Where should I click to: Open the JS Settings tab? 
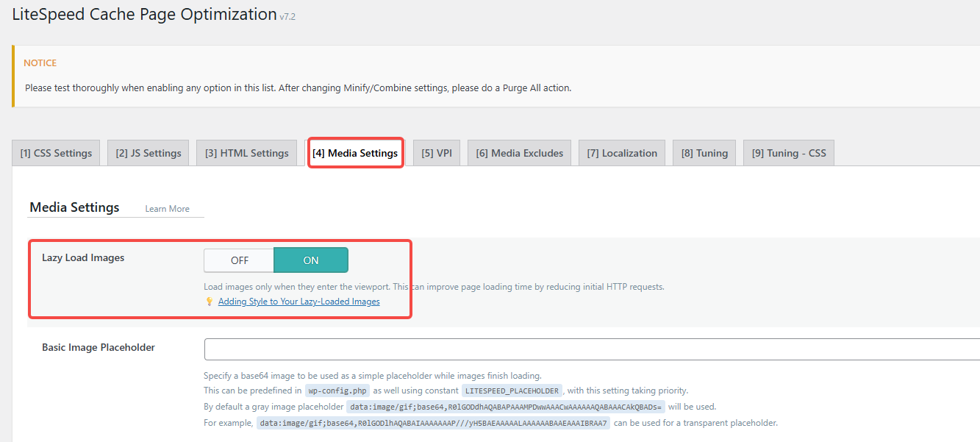tap(148, 152)
